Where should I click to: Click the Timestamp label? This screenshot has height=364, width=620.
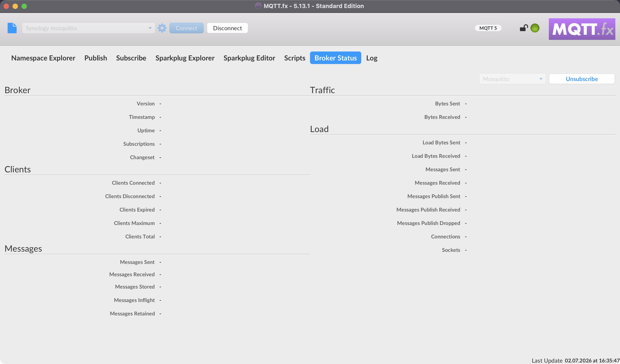click(x=142, y=117)
